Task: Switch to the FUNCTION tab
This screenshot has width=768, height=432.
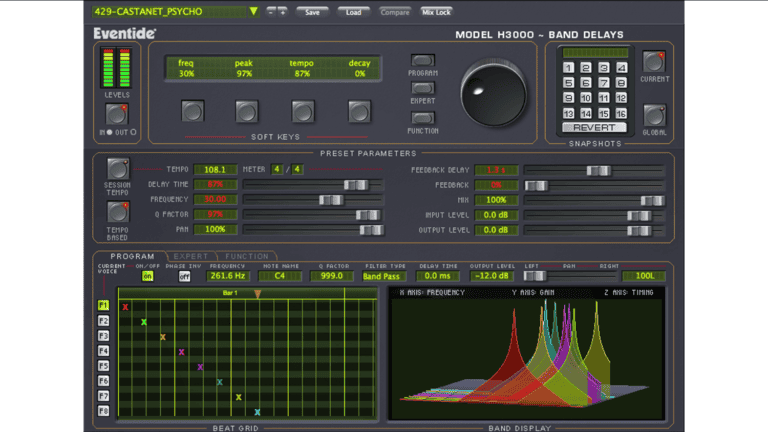Action: (247, 256)
